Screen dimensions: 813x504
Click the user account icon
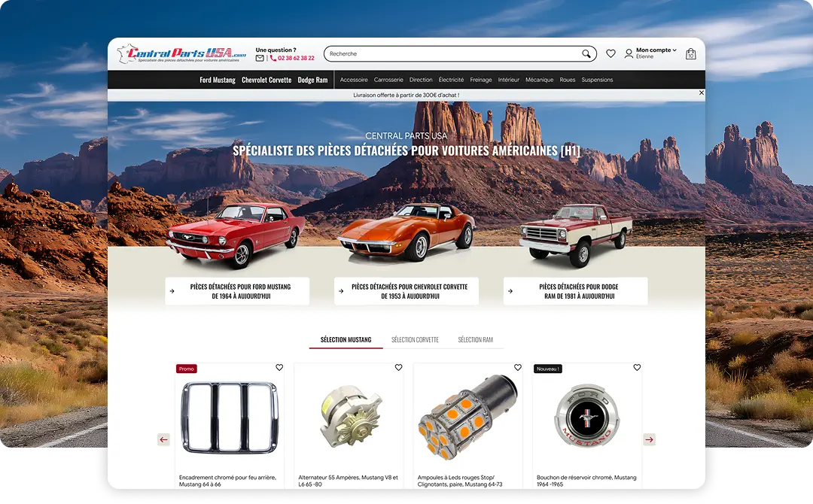tap(629, 53)
